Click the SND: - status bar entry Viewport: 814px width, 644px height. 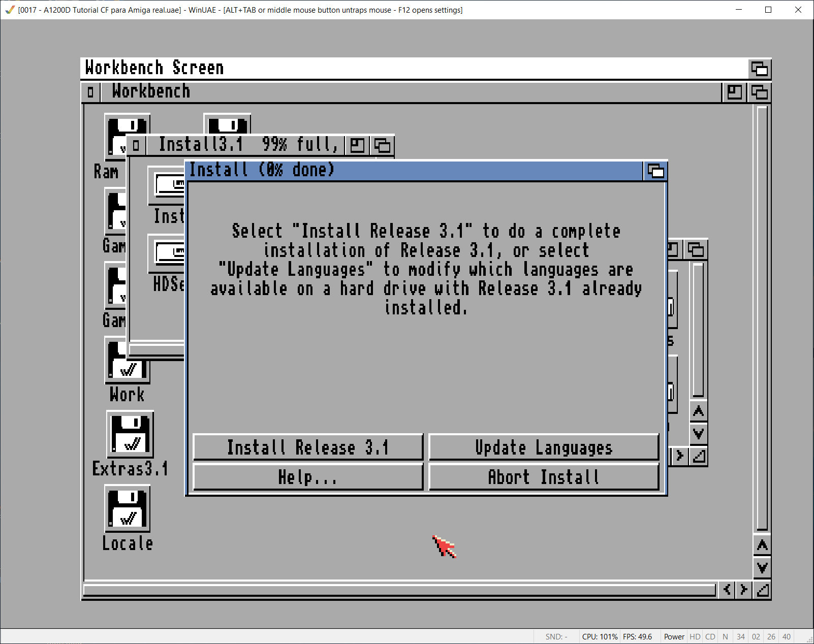tap(556, 637)
